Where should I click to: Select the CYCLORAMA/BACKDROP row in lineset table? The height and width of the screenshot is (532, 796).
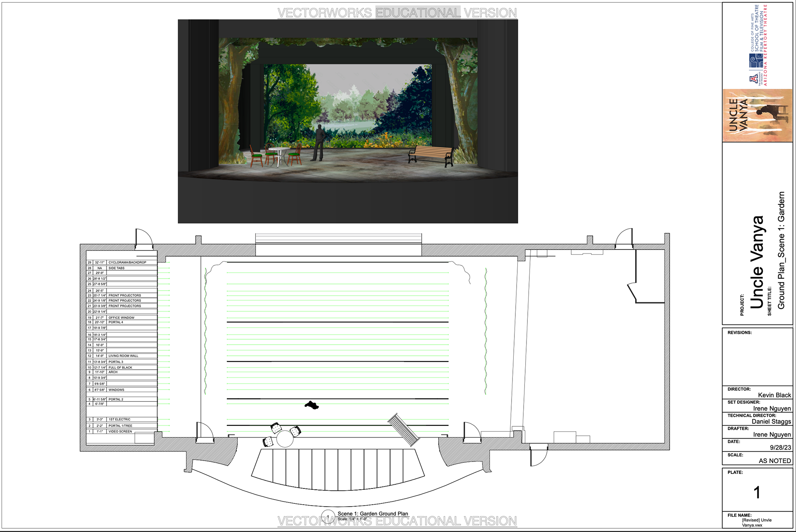pyautogui.click(x=127, y=262)
